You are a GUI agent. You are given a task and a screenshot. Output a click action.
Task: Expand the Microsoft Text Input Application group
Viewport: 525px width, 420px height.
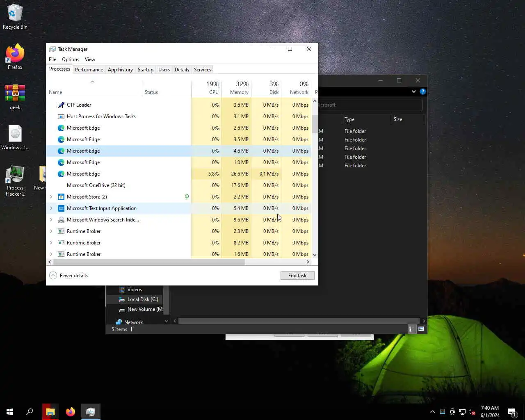(x=51, y=208)
